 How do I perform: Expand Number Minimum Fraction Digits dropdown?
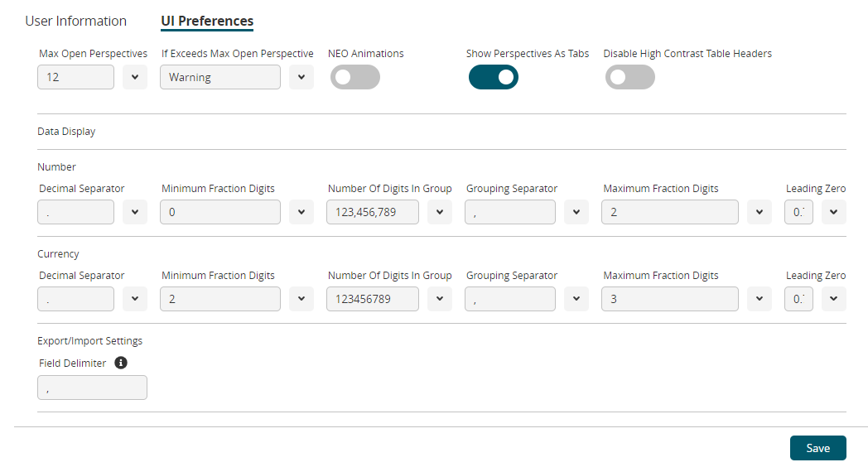(301, 212)
